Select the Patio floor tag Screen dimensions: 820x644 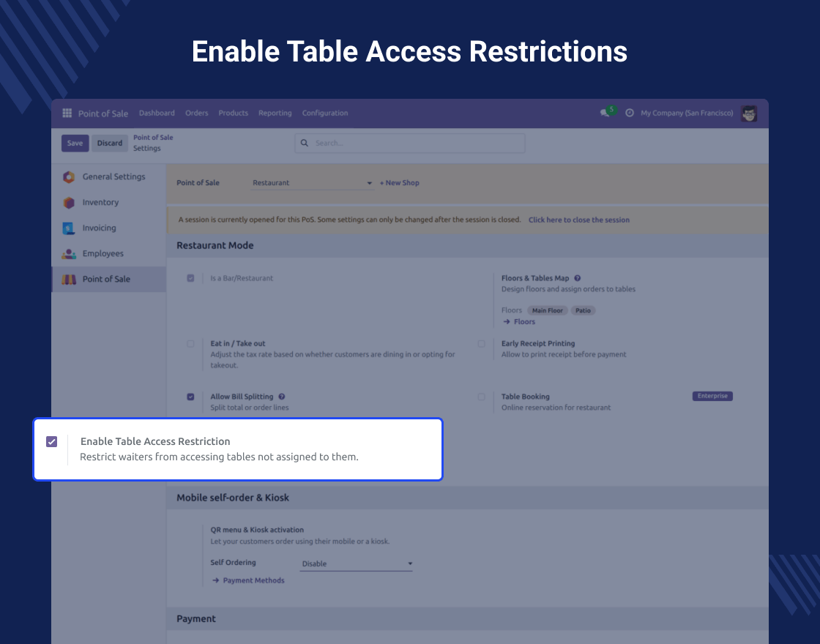pos(583,310)
